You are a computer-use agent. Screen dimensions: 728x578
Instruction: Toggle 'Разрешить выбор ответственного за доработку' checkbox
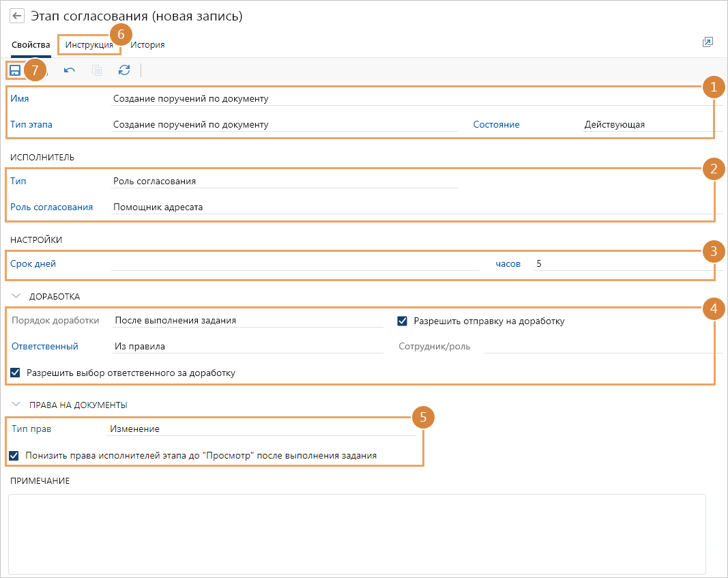16,373
